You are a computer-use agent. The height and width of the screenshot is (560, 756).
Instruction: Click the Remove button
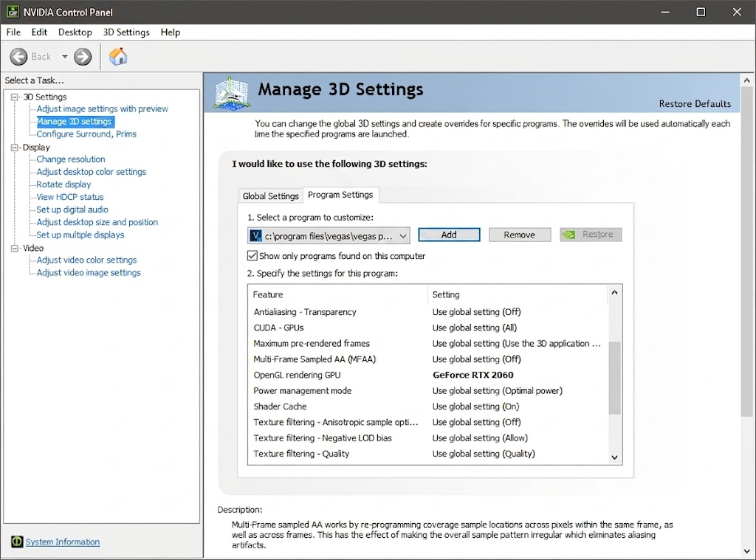pyautogui.click(x=519, y=235)
